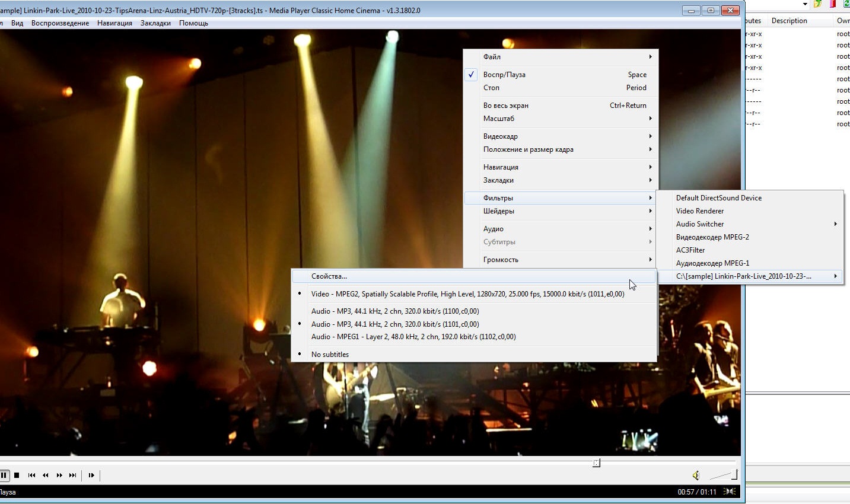Screen dimensions: 850x504
Task: Open the Навигация menu in the menu bar
Action: 114,23
